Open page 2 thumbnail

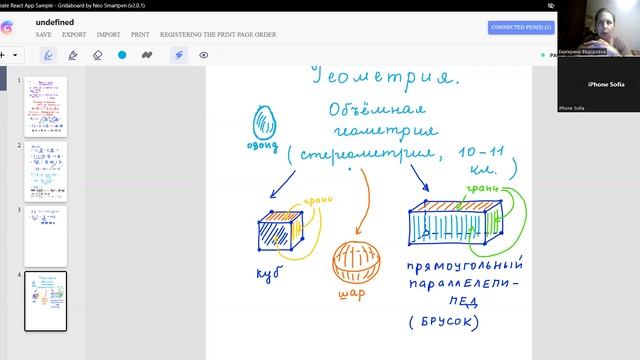coord(46,171)
